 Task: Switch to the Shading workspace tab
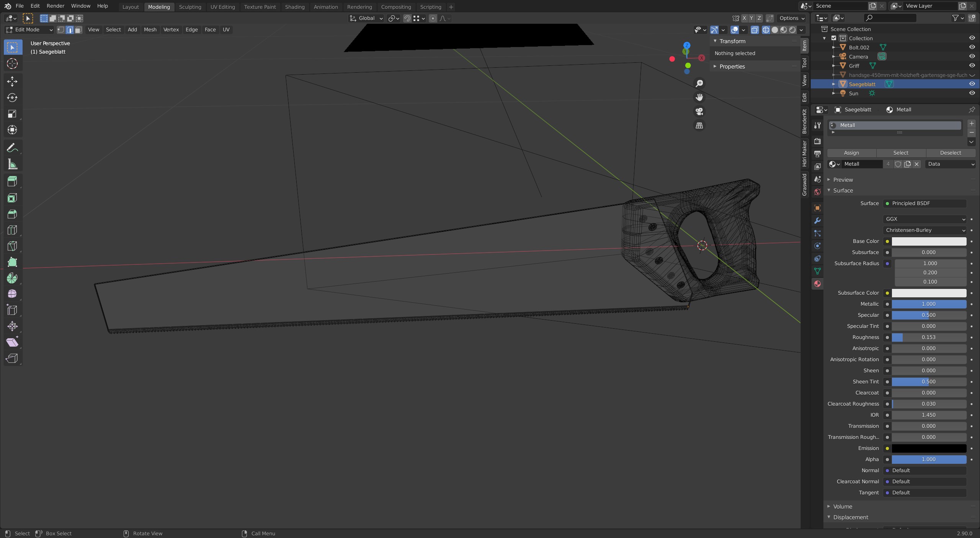pyautogui.click(x=294, y=7)
